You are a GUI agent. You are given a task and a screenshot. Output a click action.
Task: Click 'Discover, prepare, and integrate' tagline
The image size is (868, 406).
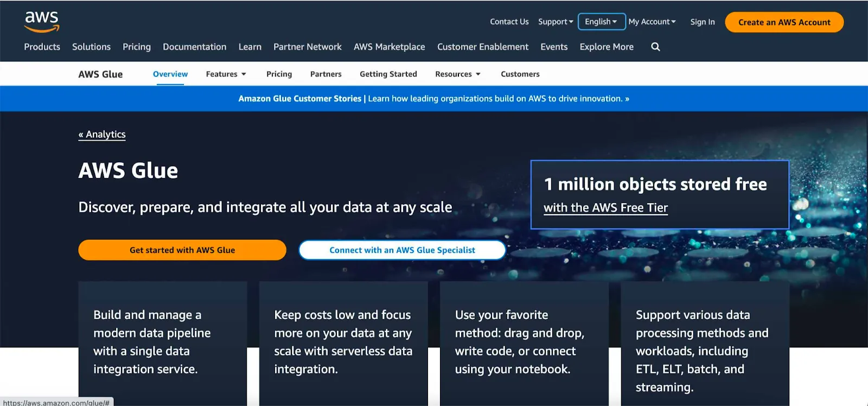coord(265,207)
